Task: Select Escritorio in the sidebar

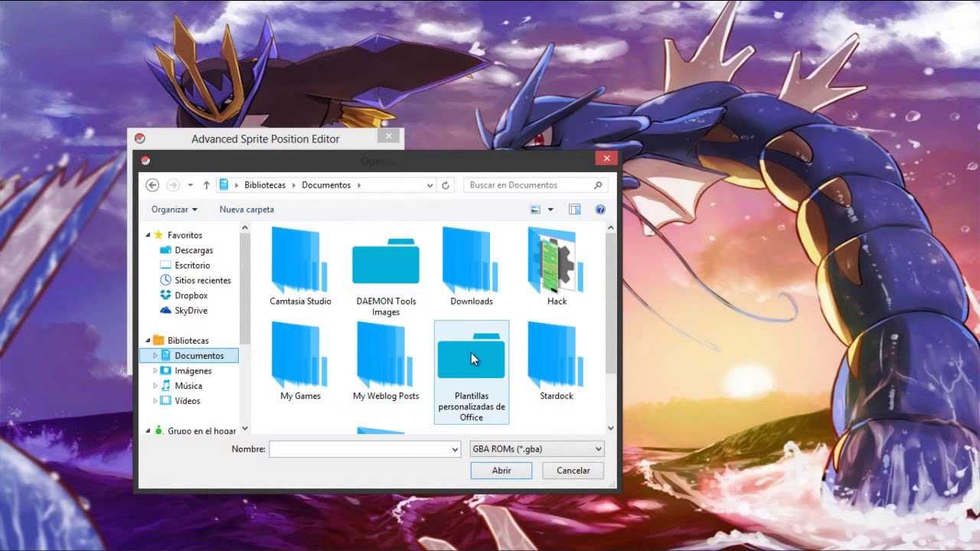Action: pos(191,266)
